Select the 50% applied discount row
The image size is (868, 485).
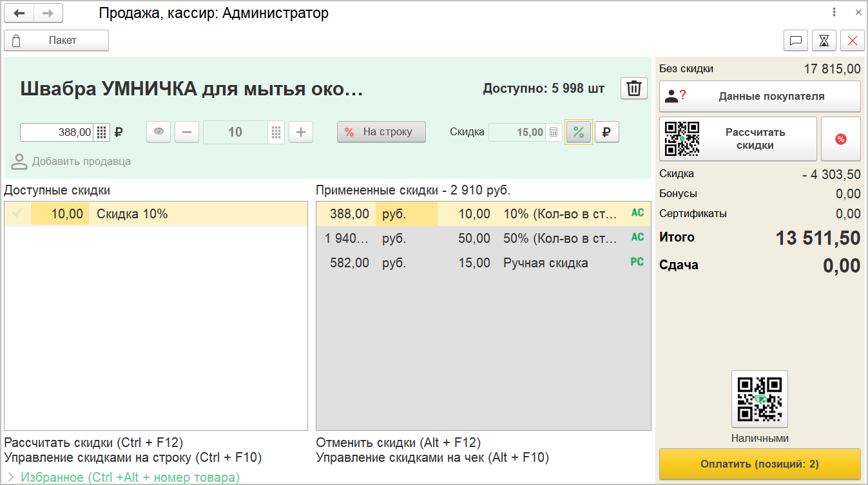point(483,238)
